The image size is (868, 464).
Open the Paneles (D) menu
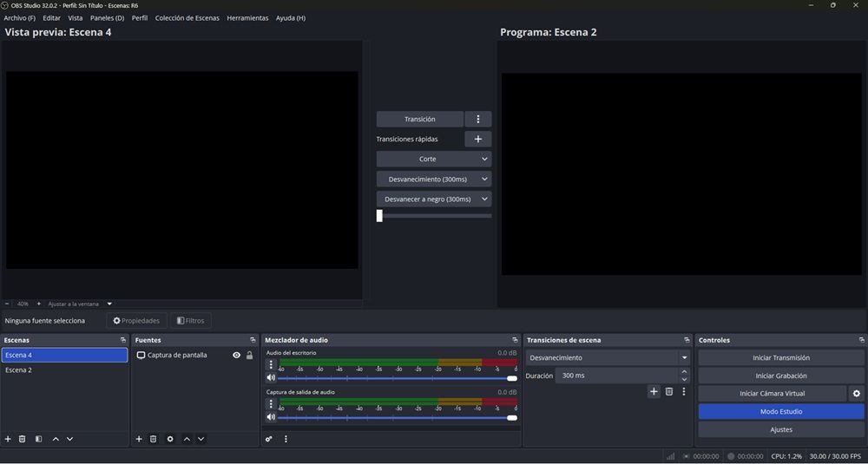(108, 17)
